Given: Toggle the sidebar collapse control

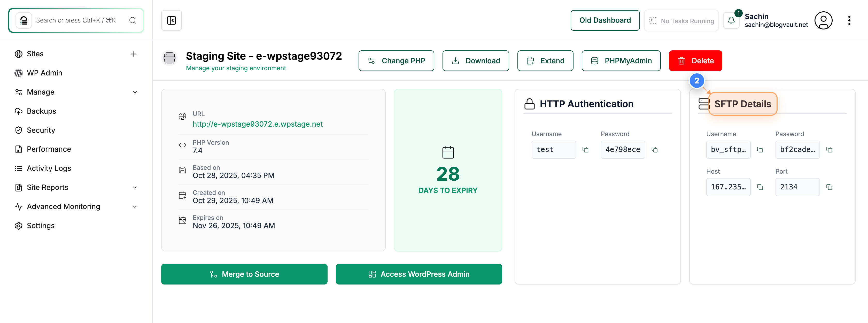Looking at the screenshot, I should click(x=171, y=20).
